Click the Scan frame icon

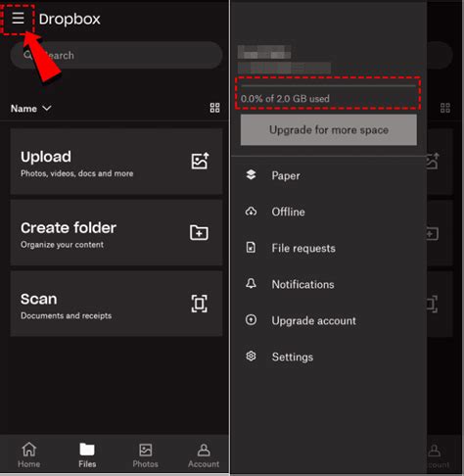[199, 304]
